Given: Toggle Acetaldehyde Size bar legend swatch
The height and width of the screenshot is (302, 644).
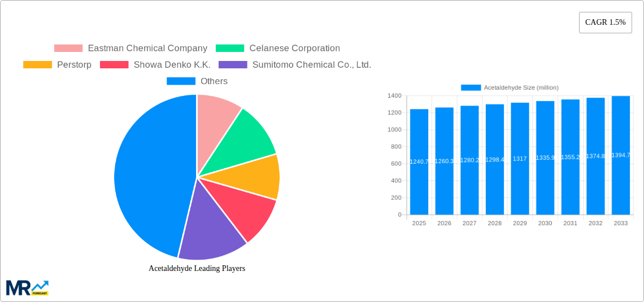Looking at the screenshot, I should tap(471, 88).
